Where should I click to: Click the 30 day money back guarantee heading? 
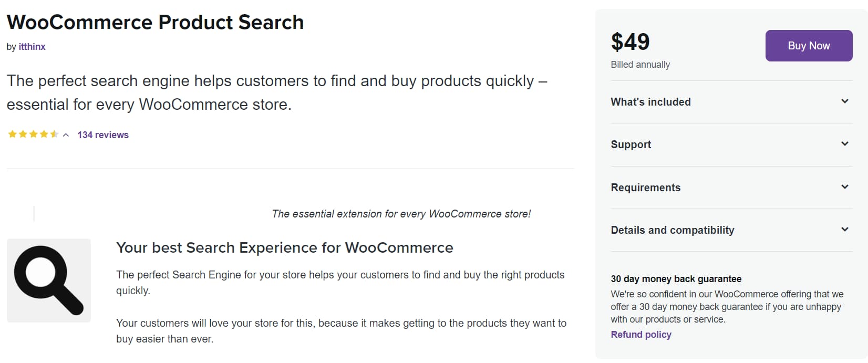click(x=676, y=279)
